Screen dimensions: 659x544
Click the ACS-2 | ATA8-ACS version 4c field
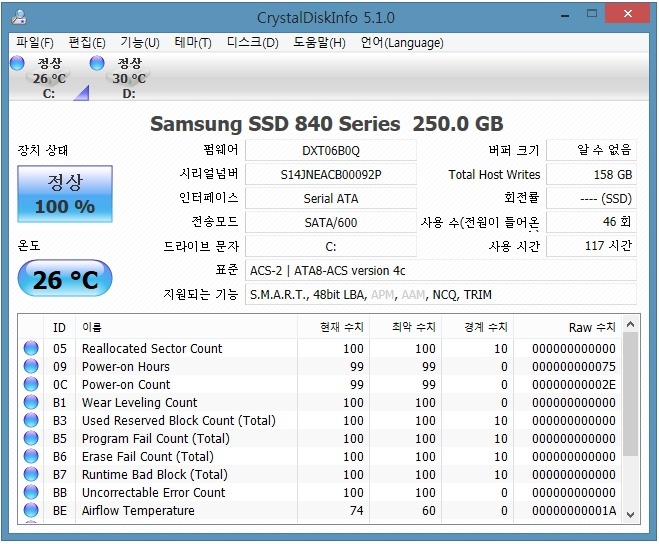coord(441,270)
